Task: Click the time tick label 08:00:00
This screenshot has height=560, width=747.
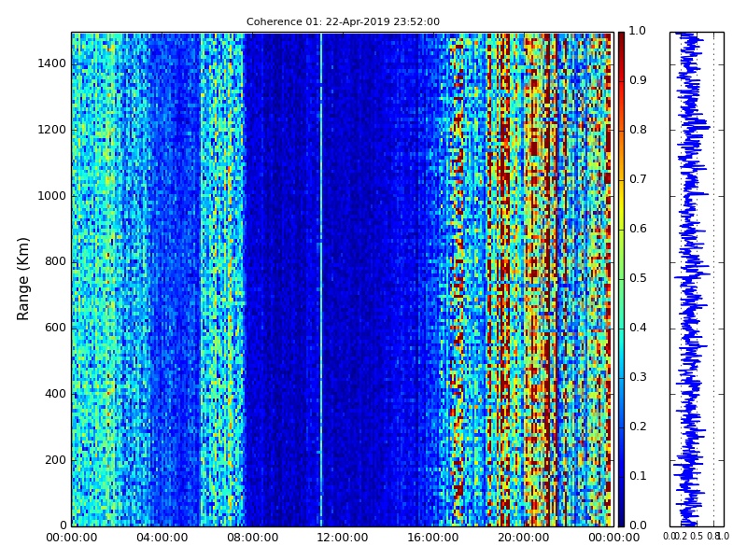Action: click(252, 539)
